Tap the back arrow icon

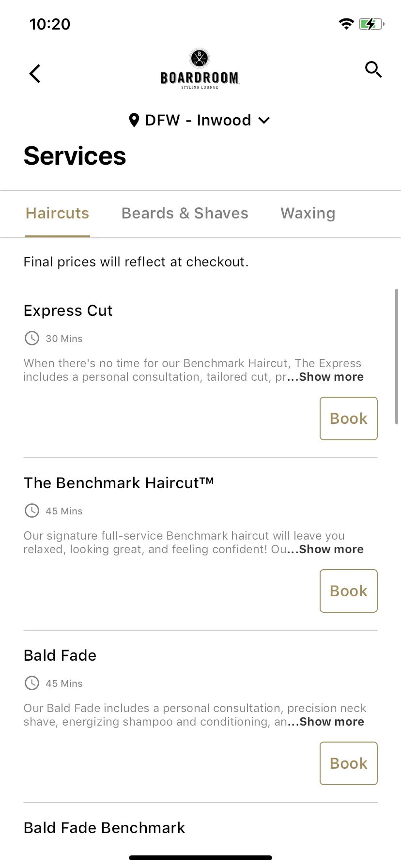(35, 74)
